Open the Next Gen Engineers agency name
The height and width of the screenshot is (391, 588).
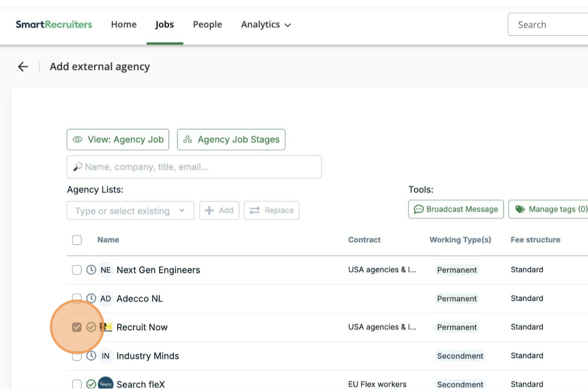pyautogui.click(x=158, y=270)
